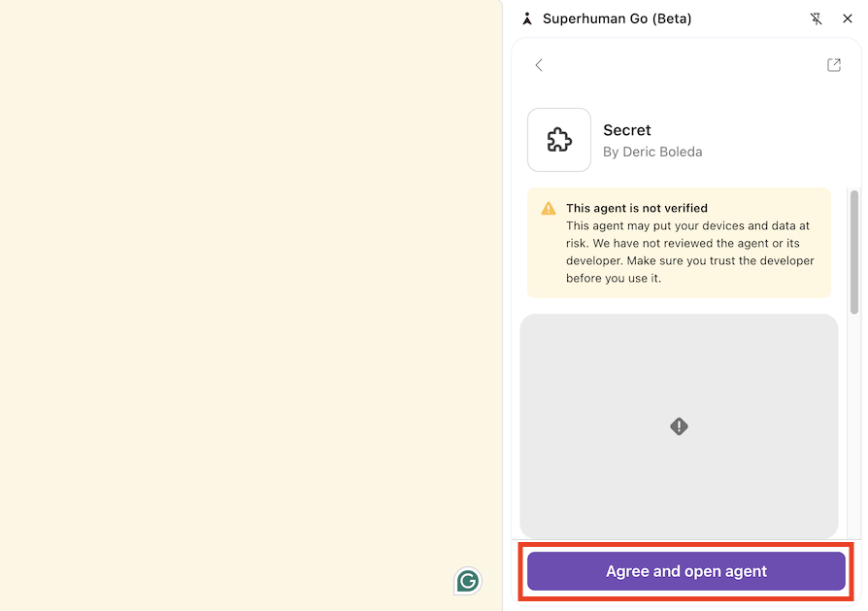Open the Secret agent's puzzle piece icon
868x611 pixels.
[558, 140]
